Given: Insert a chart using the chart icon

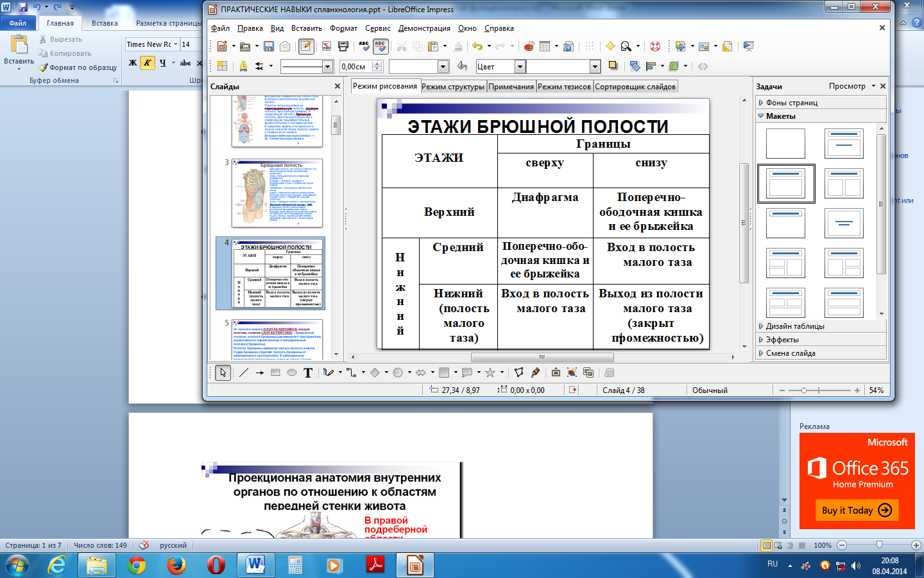Looking at the screenshot, I should [529, 46].
